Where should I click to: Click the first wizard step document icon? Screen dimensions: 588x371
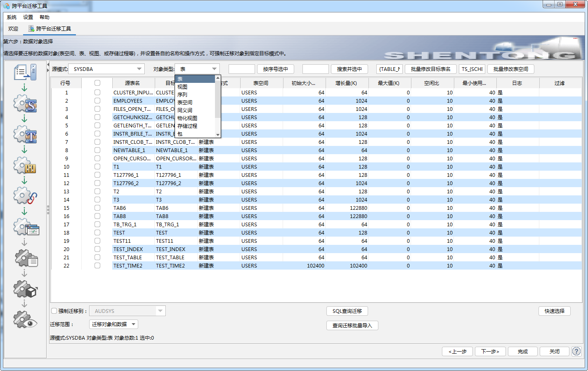click(x=25, y=72)
